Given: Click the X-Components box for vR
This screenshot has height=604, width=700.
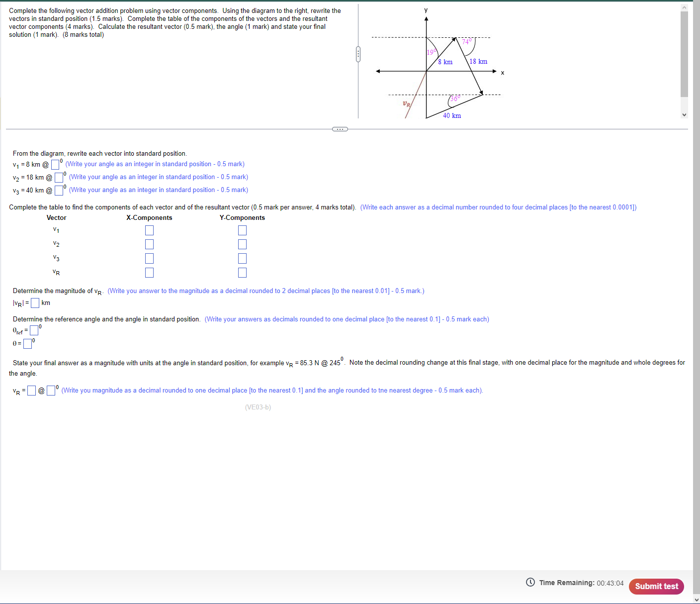Looking at the screenshot, I should [149, 272].
